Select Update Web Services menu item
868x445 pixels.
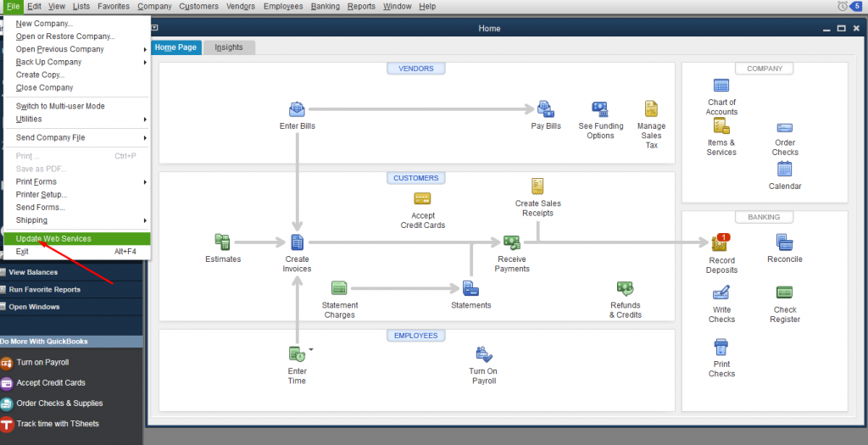click(53, 239)
